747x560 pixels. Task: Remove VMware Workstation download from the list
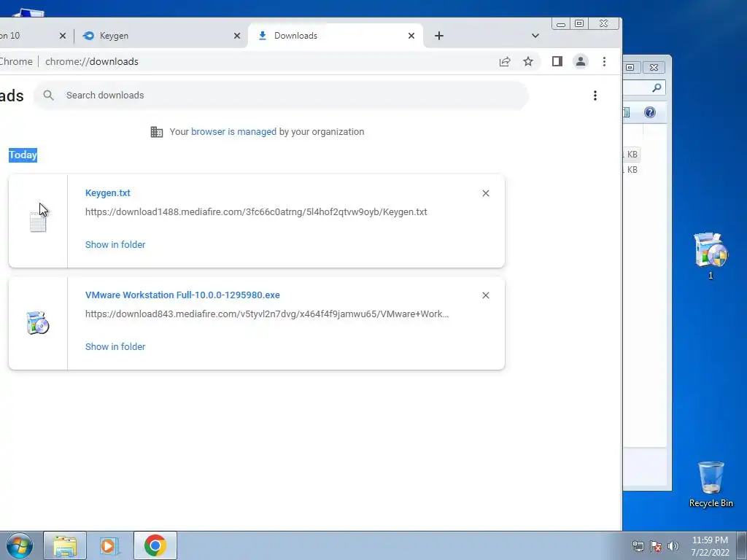485,295
